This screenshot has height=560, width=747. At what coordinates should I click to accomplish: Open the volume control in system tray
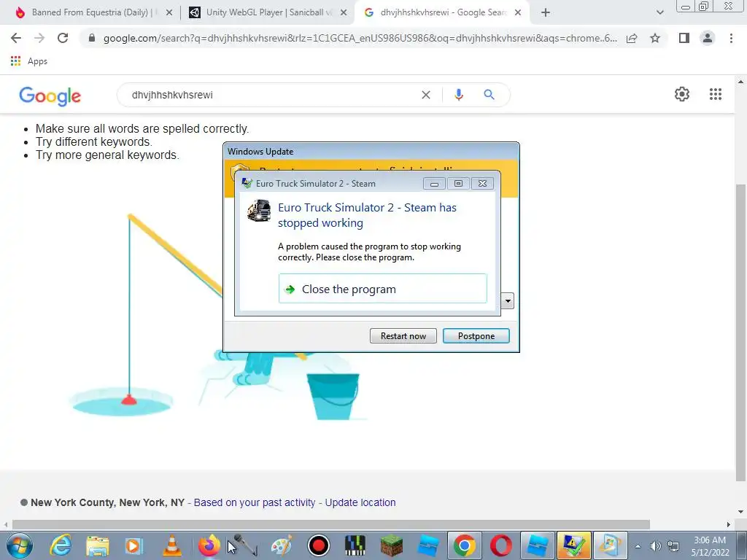[656, 546]
